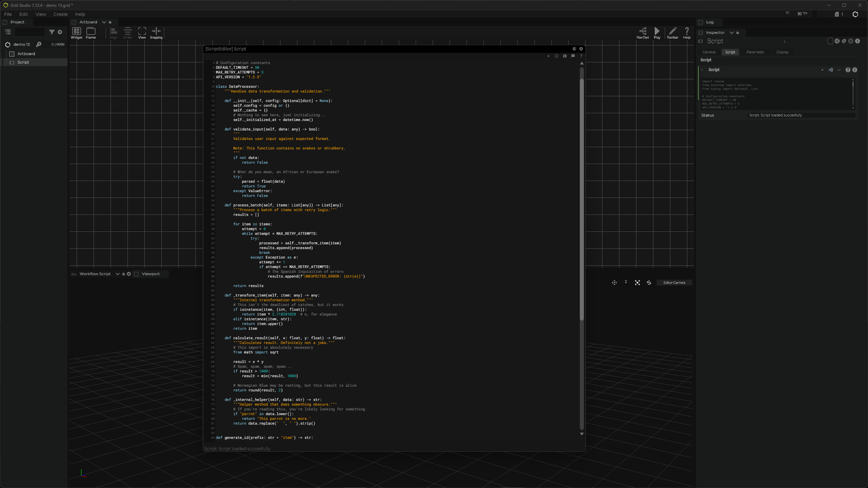This screenshot has width=868, height=488.
Task: Toggle the Artboard panel lock
Action: click(110, 22)
